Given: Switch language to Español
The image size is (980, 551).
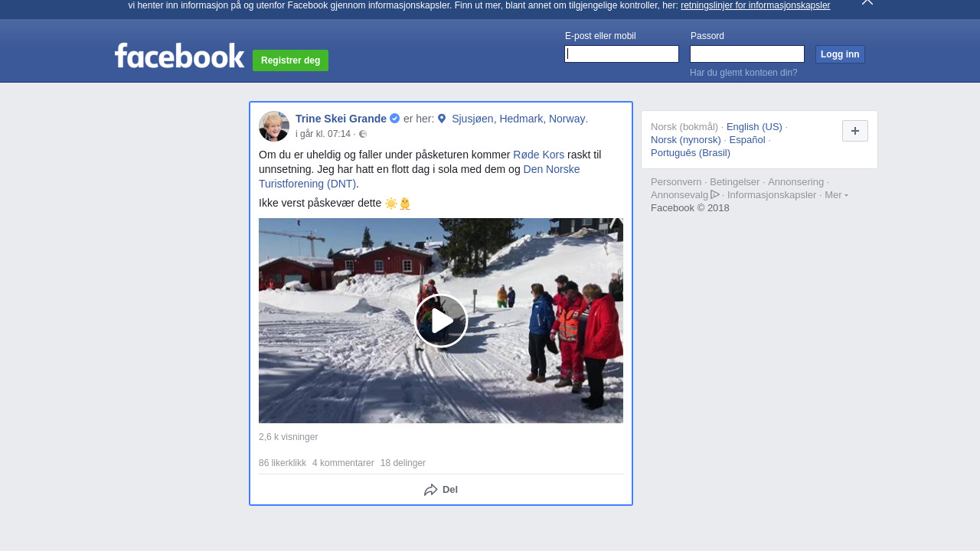Looking at the screenshot, I should (x=747, y=140).
